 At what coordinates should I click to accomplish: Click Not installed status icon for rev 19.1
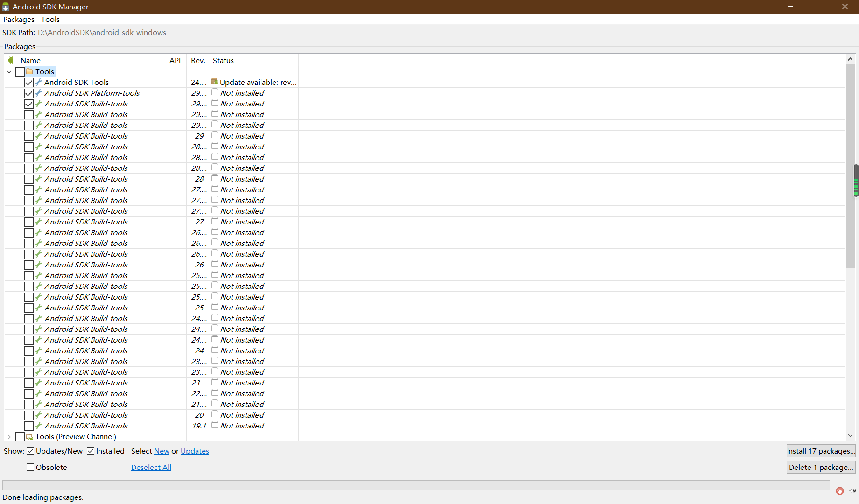pyautogui.click(x=215, y=425)
